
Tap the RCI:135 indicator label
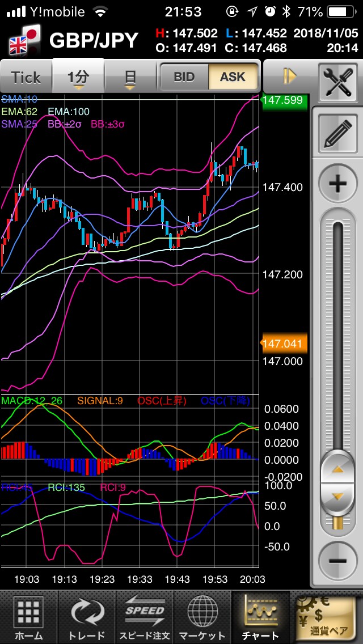point(66,488)
